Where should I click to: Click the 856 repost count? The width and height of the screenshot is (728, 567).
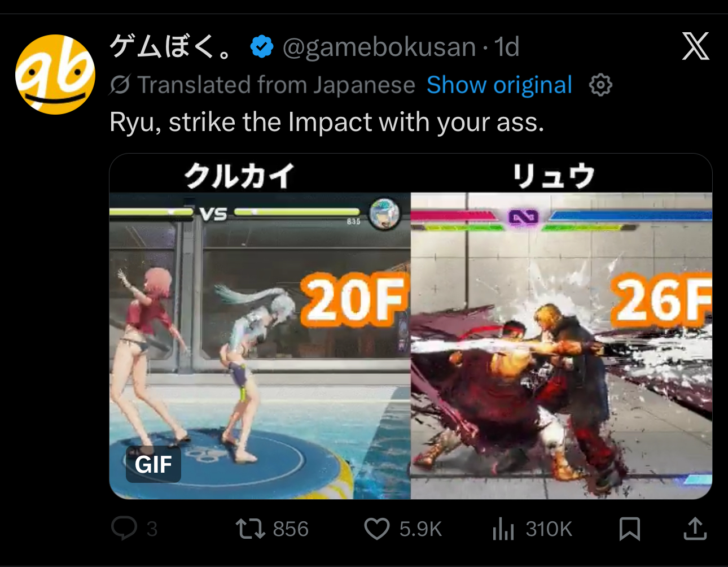(291, 529)
